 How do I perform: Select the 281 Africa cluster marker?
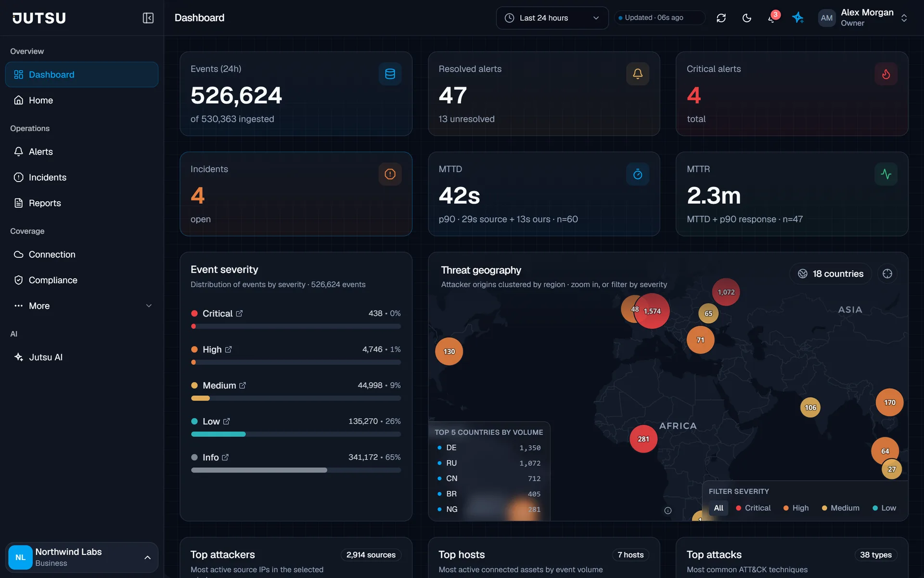(x=643, y=439)
